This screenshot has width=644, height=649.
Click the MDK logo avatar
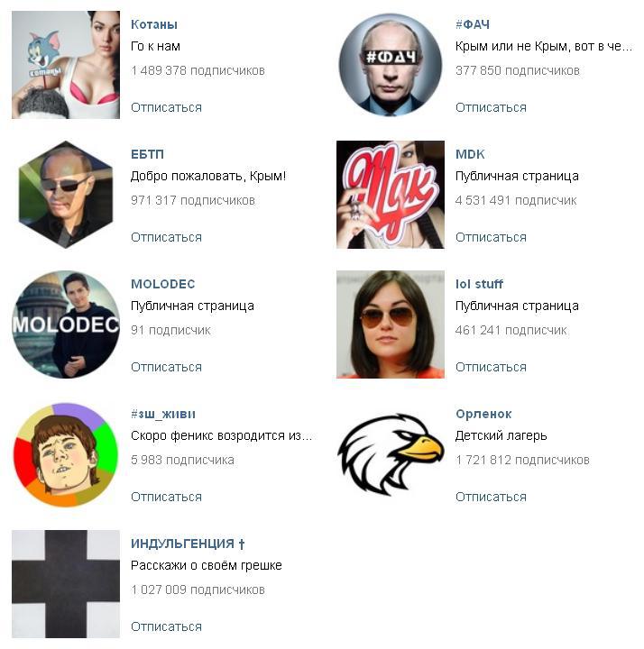tap(391, 195)
